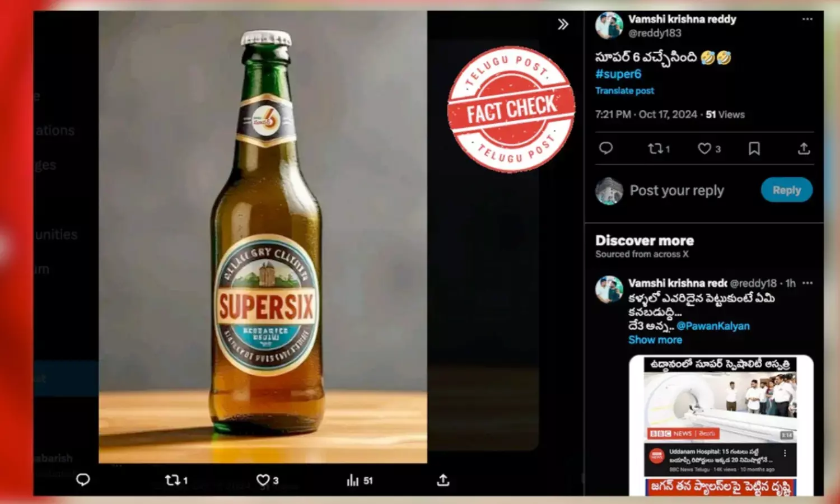Repost using the retweet icon in sidebar
The image size is (840, 504).
[655, 148]
